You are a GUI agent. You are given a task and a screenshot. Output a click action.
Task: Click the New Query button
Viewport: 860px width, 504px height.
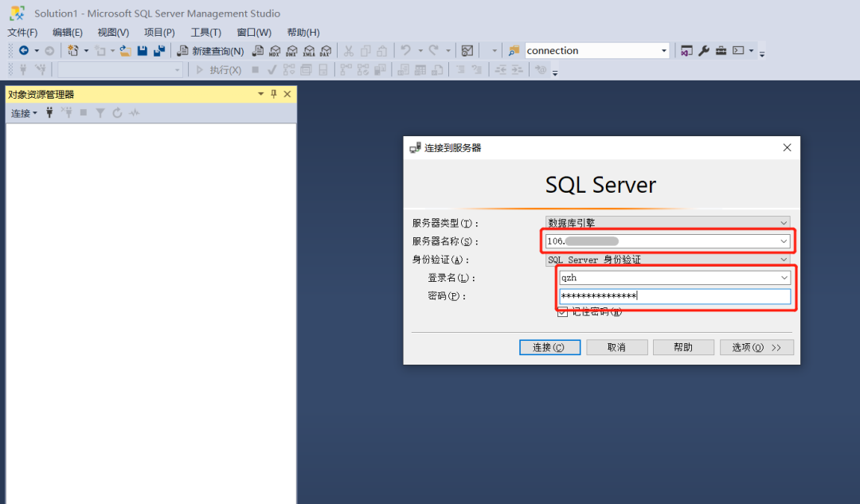click(210, 50)
